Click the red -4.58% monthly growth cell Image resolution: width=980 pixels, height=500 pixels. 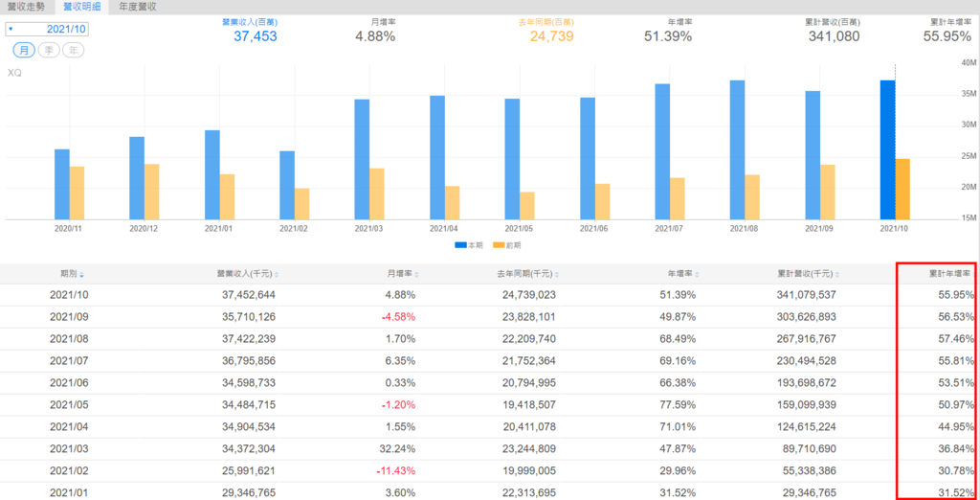click(399, 317)
